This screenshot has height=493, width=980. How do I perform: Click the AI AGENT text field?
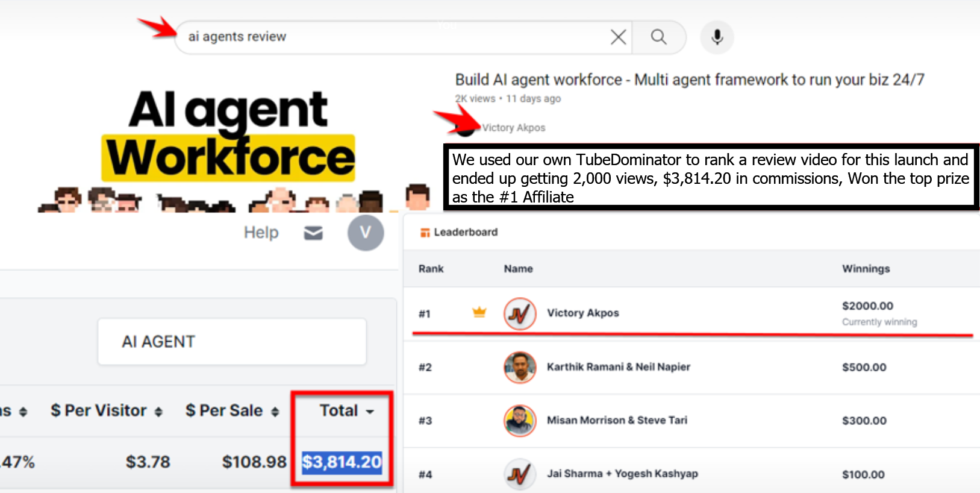click(232, 342)
